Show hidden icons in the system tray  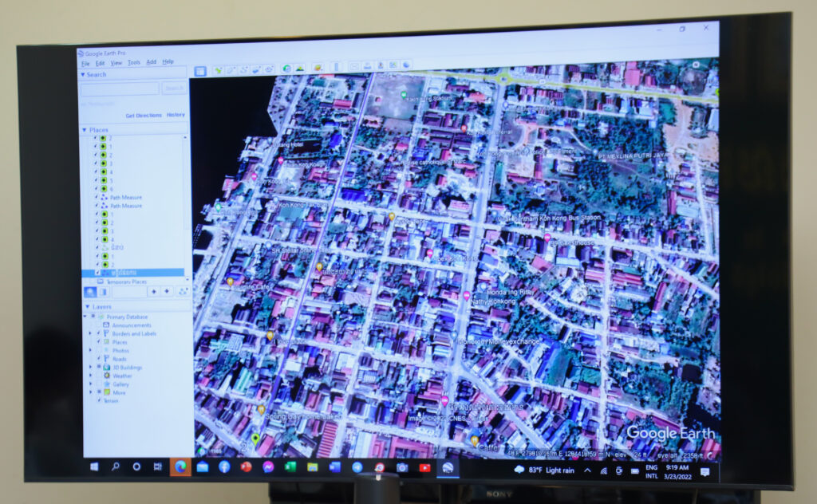click(587, 471)
